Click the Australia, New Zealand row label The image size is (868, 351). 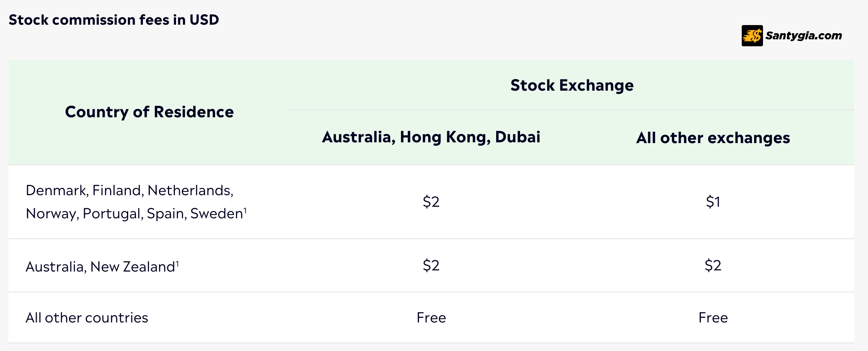coord(100,267)
